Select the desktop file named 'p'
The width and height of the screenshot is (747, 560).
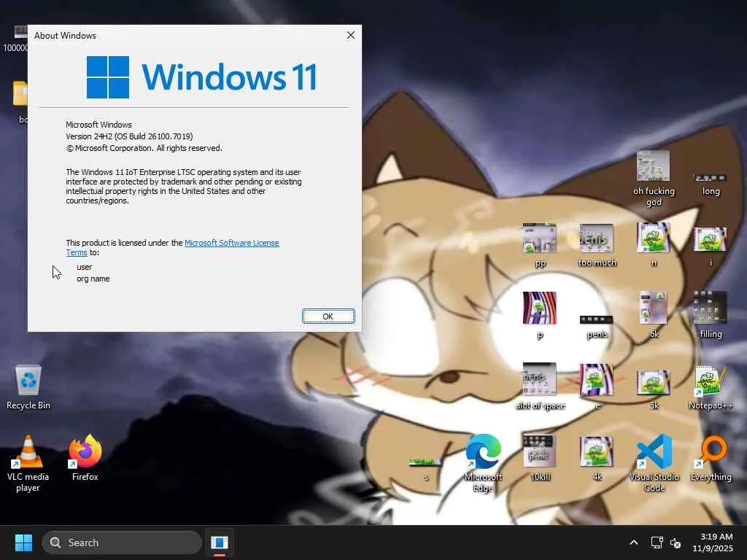pos(540,315)
